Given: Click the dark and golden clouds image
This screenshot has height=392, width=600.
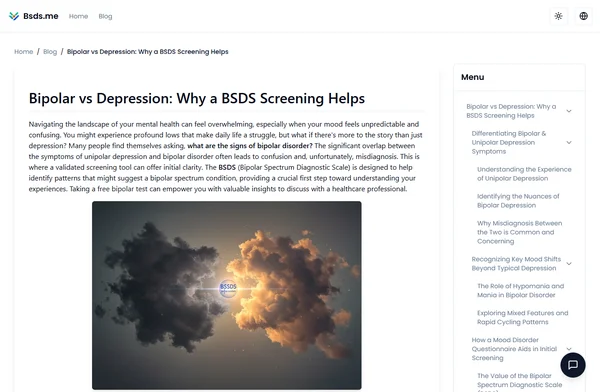Looking at the screenshot, I should click(x=227, y=295).
